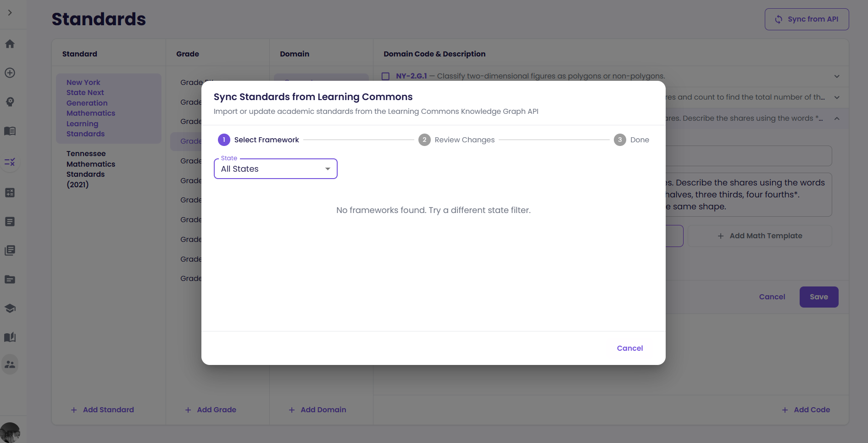This screenshot has width=868, height=443.
Task: Expand the sidebar with the chevron arrow
Action: click(10, 13)
